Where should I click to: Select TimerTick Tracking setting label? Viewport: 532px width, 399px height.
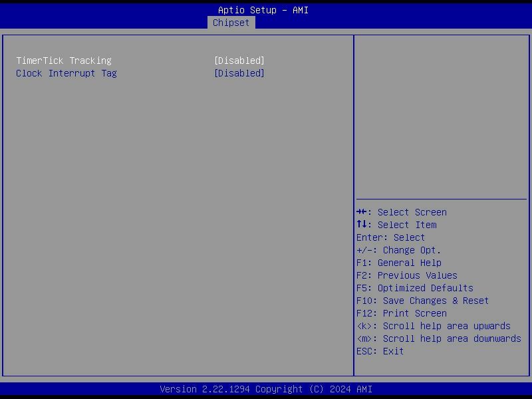point(64,61)
